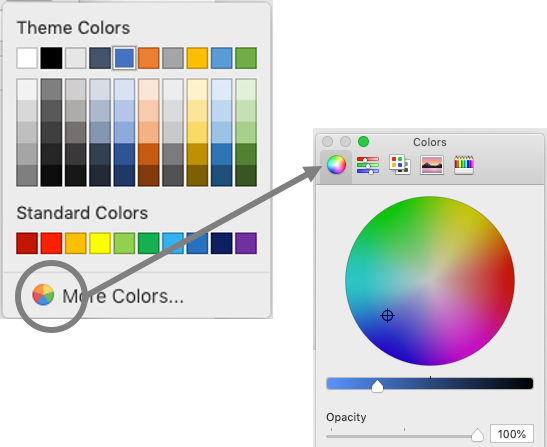Pick the light blue theme color swatch

(x=222, y=58)
